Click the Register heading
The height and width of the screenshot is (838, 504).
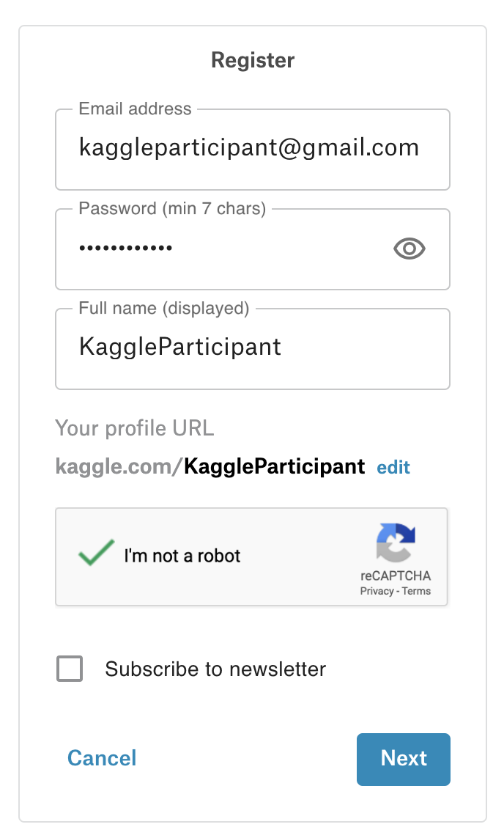[x=253, y=60]
